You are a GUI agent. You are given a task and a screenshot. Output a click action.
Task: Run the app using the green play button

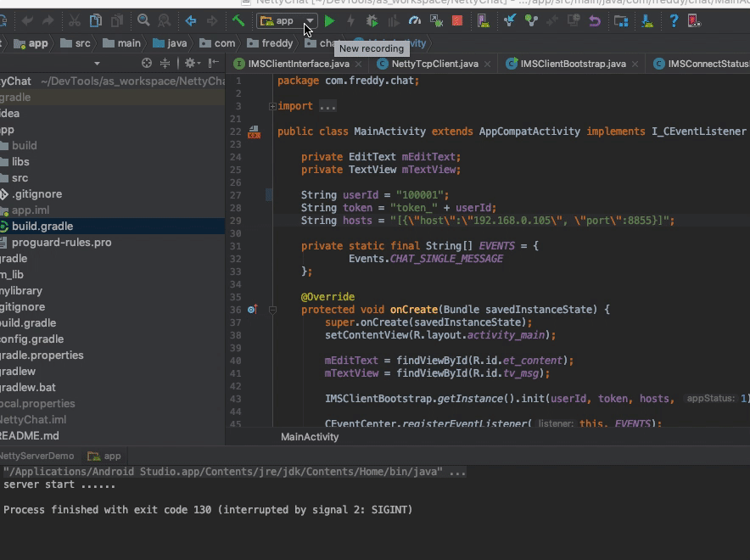click(330, 21)
